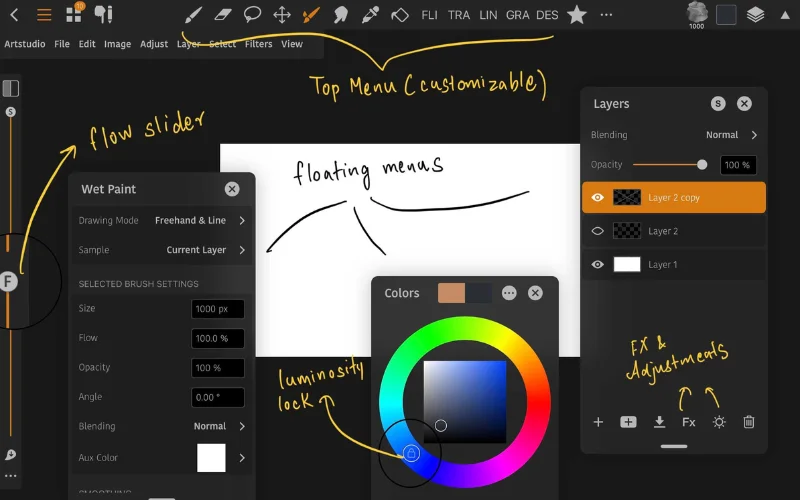Open the grid icon with notification badge
800x500 pixels.
pyautogui.click(x=74, y=14)
